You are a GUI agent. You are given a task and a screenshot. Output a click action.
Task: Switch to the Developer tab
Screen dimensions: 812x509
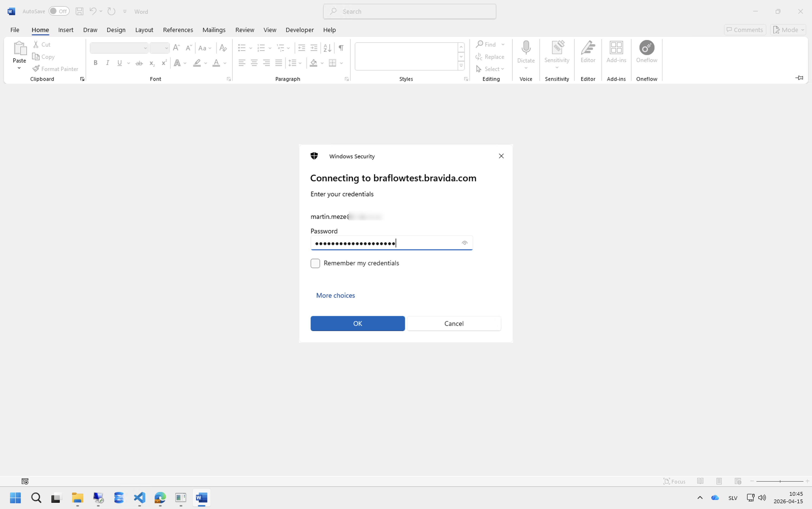[299, 30]
